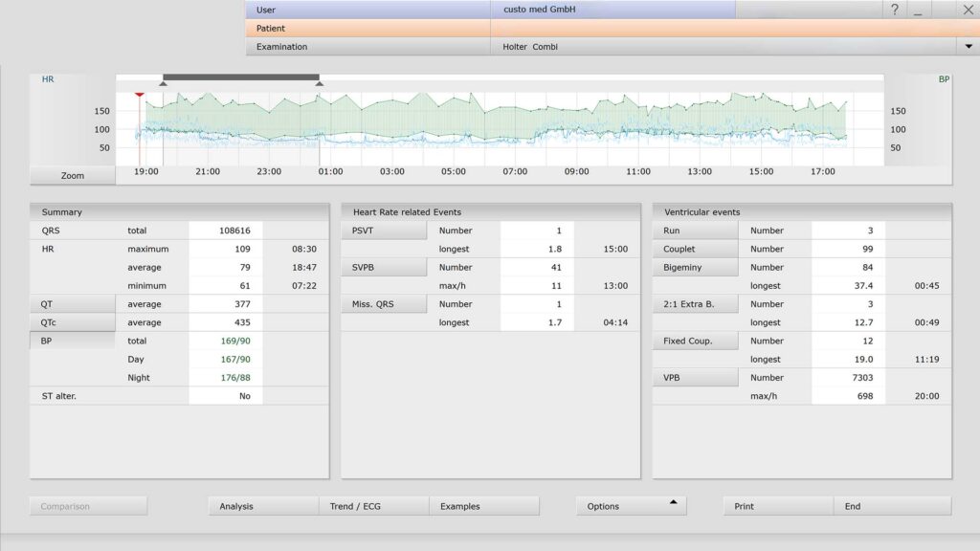Click the 01:00 time label on trend
Screen dimensions: 980x551
point(330,171)
